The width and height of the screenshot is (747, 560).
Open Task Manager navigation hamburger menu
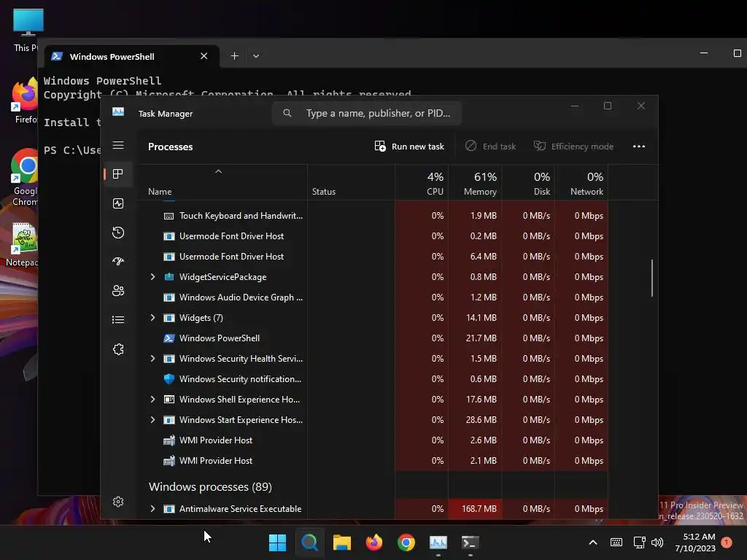(x=118, y=145)
